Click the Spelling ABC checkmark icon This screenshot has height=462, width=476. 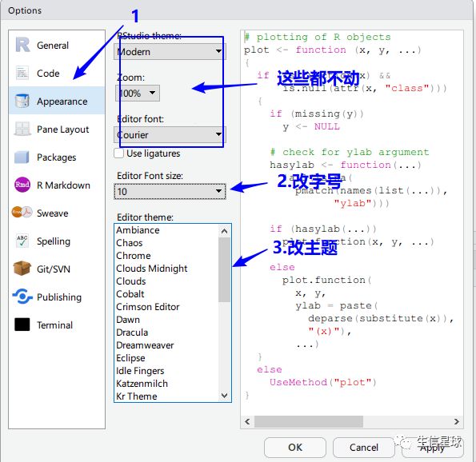[x=22, y=241]
